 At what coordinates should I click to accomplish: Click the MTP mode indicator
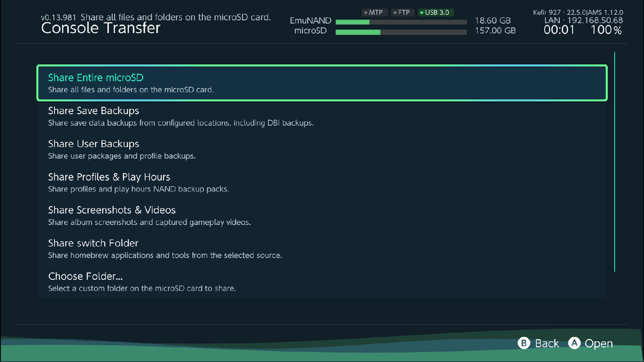(374, 13)
